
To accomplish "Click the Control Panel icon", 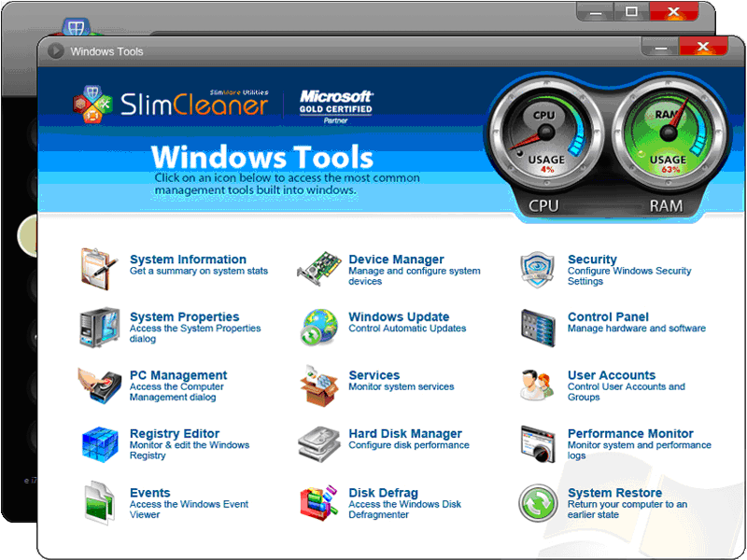I will (x=538, y=329).
